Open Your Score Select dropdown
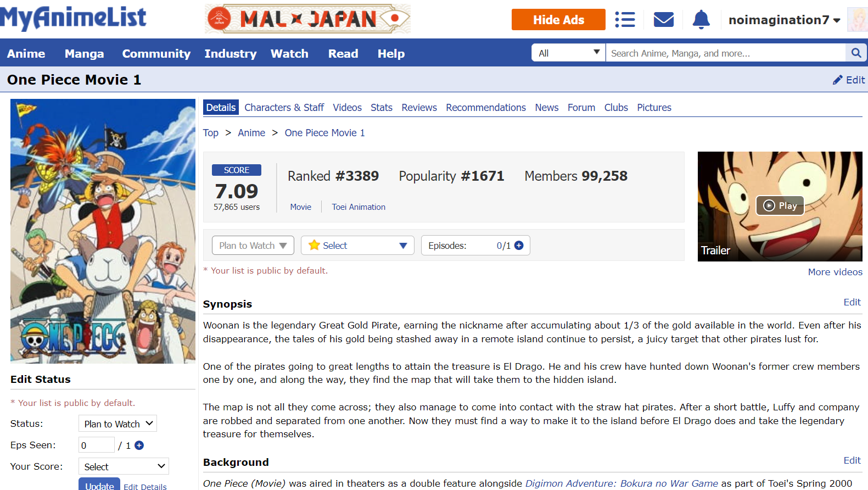Screen dimensions: 868x490 point(124,466)
